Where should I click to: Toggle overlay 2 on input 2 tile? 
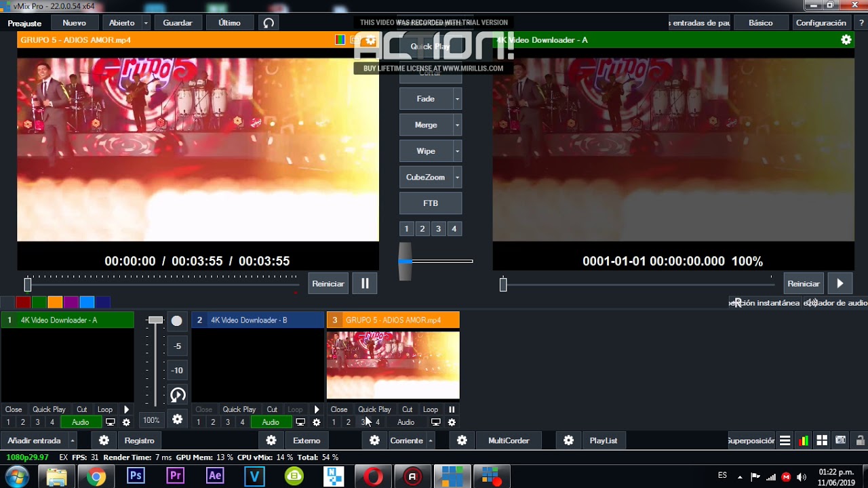tap(213, 422)
